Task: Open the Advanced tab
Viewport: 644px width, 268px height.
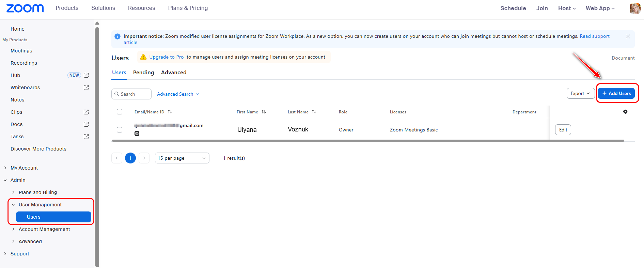Action: coord(174,73)
